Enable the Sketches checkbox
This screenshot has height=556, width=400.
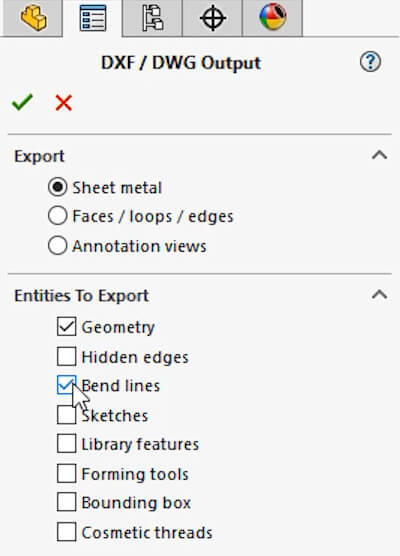[x=66, y=415]
